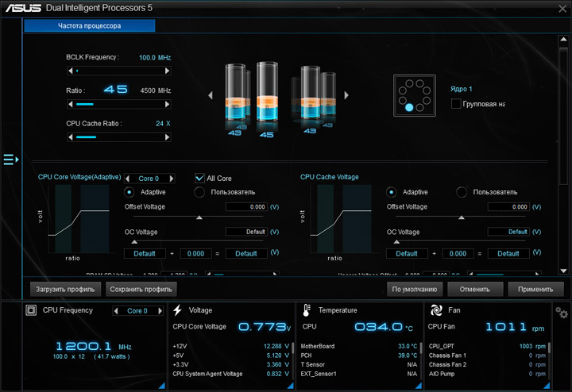This screenshot has width=572, height=392.
Task: Enable the Групповая настройка checkbox
Action: tap(456, 104)
